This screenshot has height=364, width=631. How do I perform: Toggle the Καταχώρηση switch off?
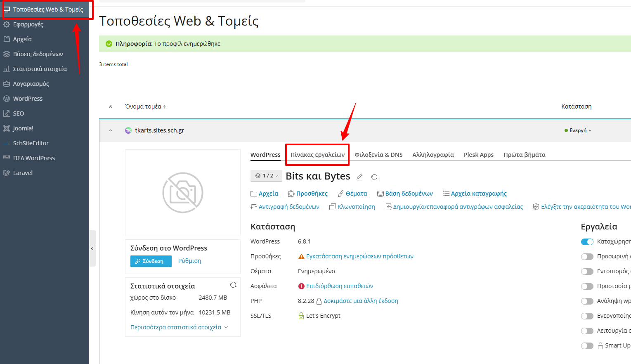click(x=587, y=242)
